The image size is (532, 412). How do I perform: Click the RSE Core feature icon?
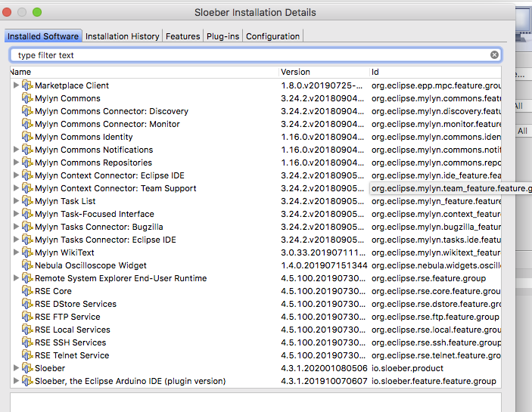point(27,291)
